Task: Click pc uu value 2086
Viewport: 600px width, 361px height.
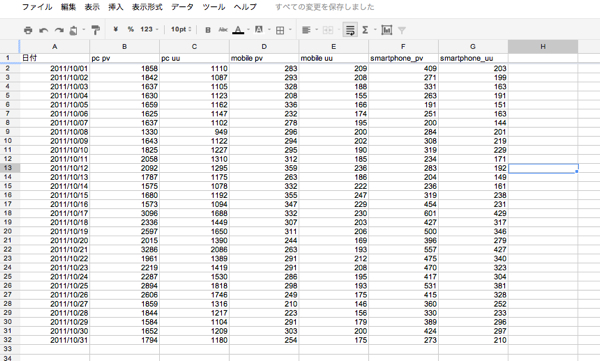Action: tap(194, 250)
